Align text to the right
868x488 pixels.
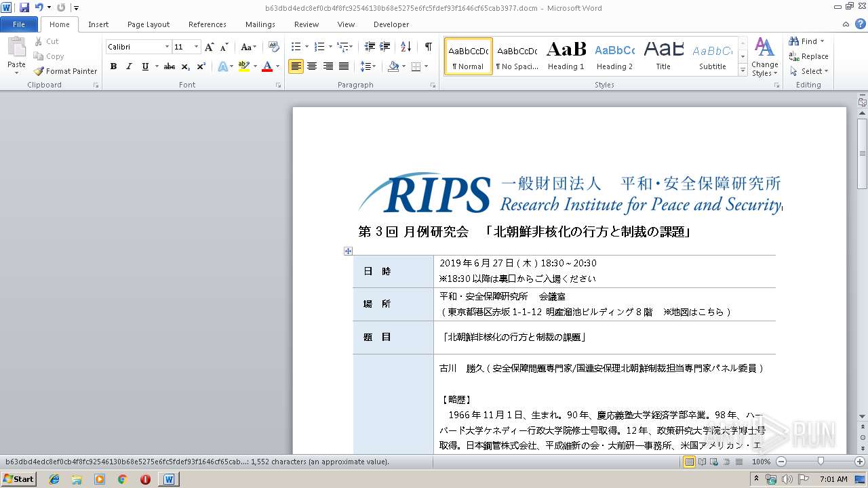[x=328, y=66]
